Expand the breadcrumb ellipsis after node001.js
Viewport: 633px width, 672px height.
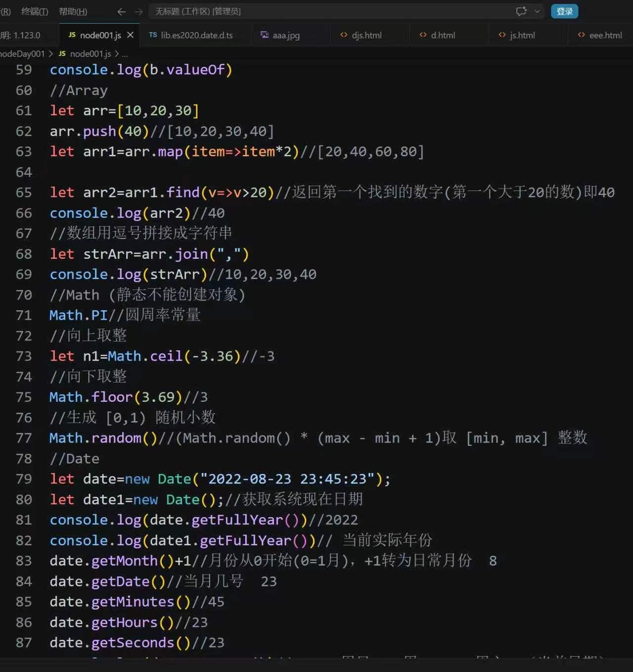(125, 53)
